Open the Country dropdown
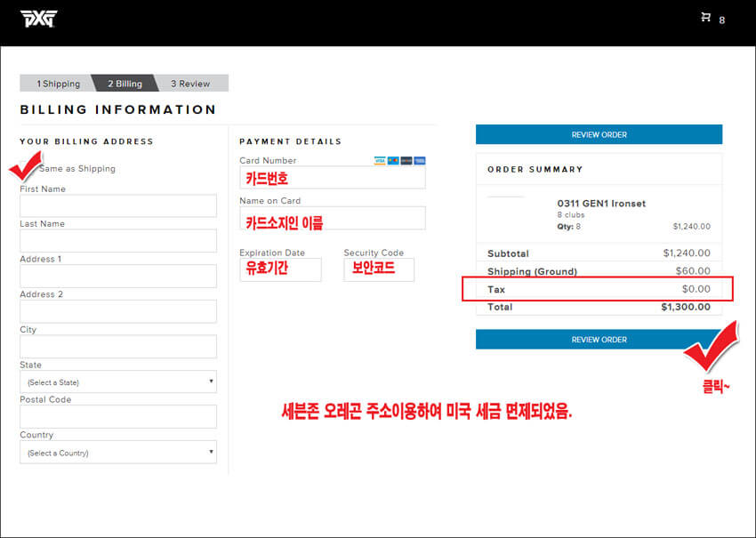 pyautogui.click(x=118, y=453)
